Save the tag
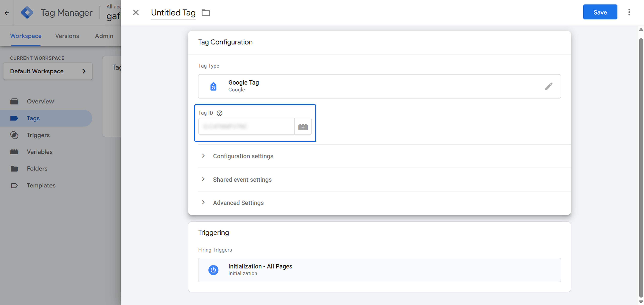This screenshot has height=305, width=644. click(600, 12)
